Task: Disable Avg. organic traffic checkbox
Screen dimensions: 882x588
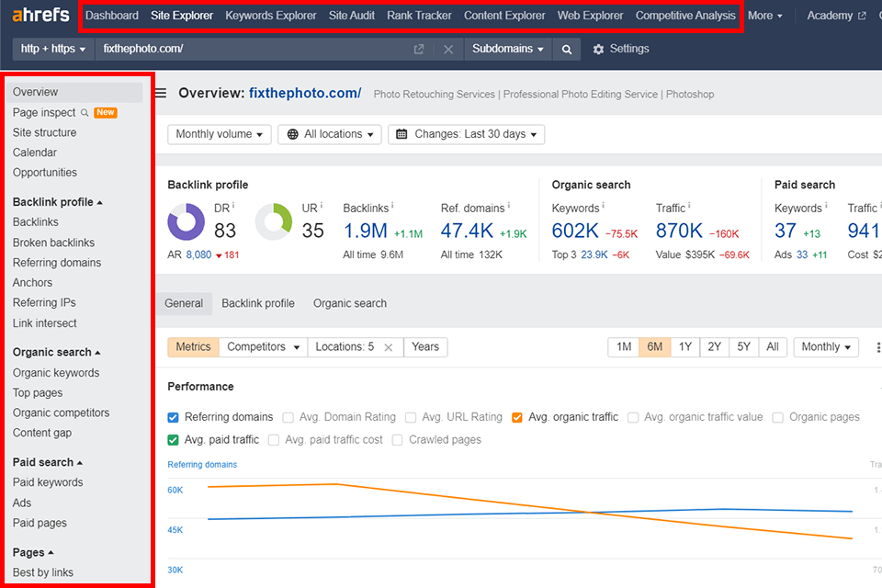Action: pos(517,417)
